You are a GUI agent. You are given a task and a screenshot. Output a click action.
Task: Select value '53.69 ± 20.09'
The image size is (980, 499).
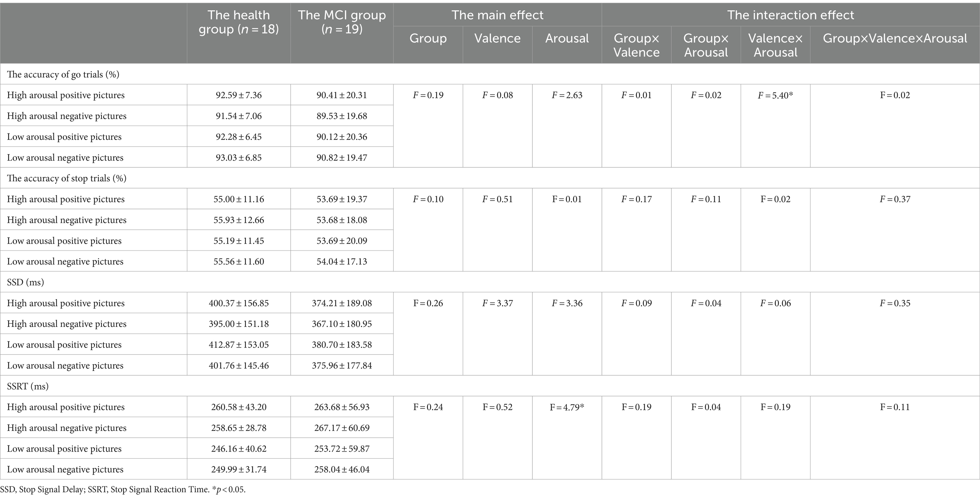pyautogui.click(x=341, y=241)
